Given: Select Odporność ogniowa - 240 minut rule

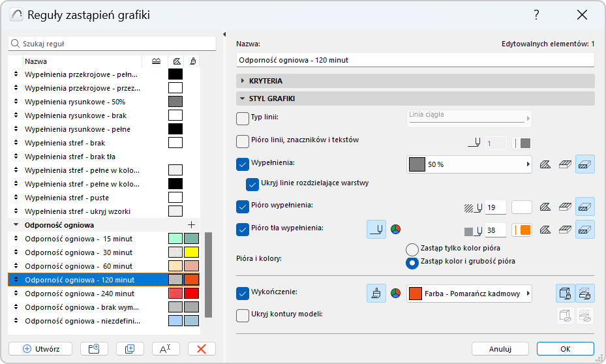Looking at the screenshot, I should tap(104, 294).
